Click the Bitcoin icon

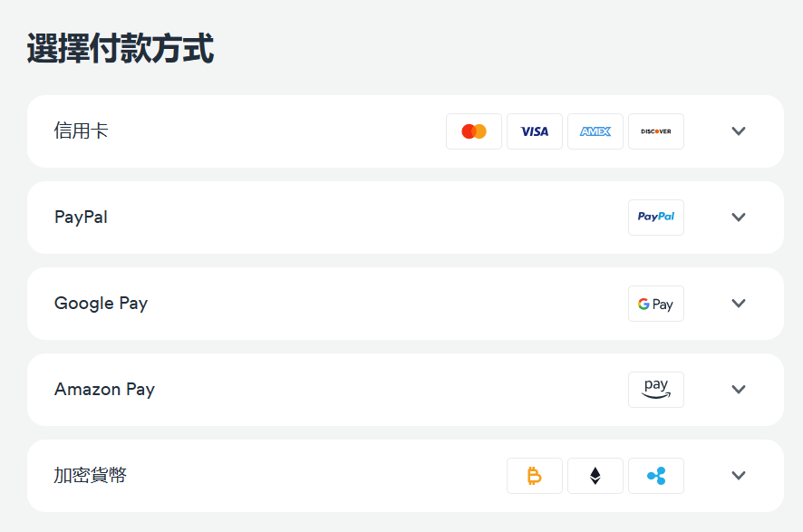pos(535,476)
